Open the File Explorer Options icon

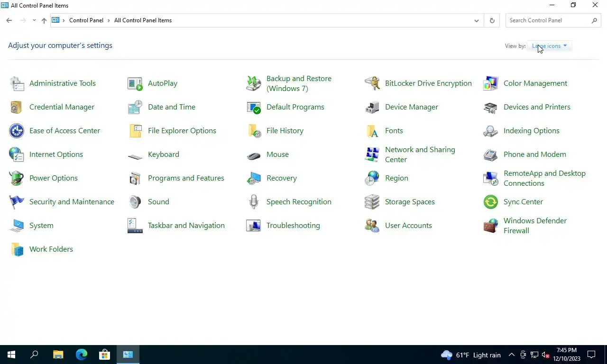(135, 131)
